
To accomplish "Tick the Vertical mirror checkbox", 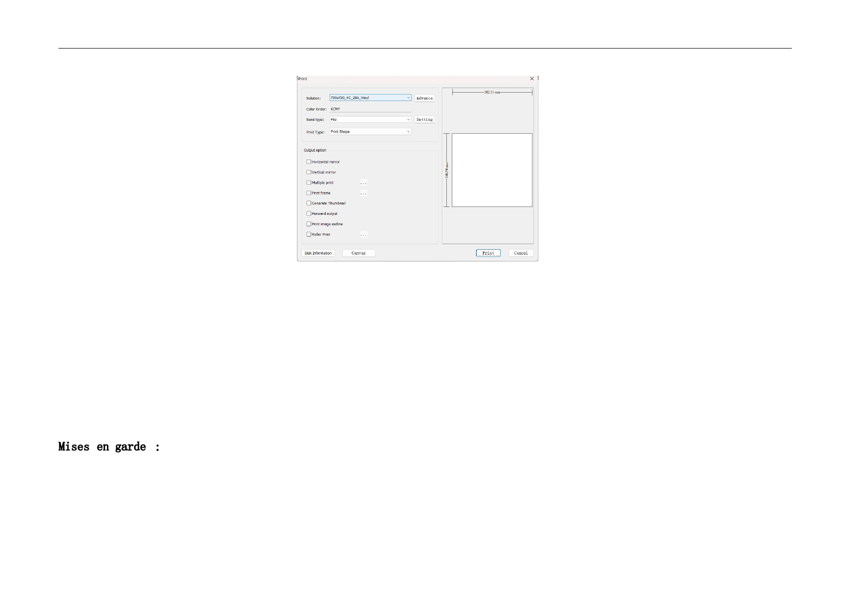I will click(309, 172).
